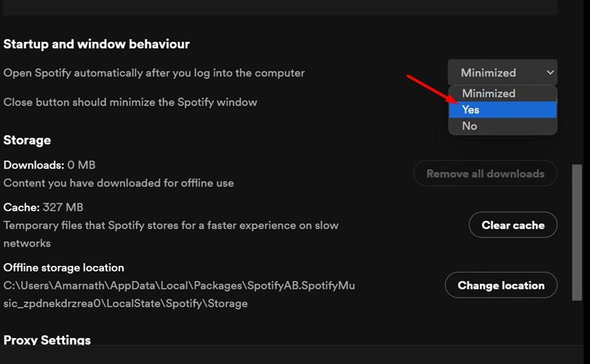Click the Close button should minimize setting label
Viewport: 590px width, 364px height.
[x=131, y=102]
